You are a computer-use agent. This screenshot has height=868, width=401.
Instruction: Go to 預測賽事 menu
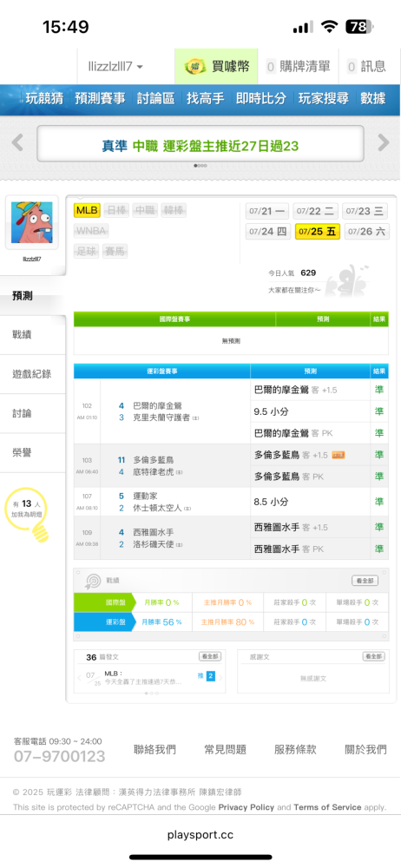coord(101,99)
